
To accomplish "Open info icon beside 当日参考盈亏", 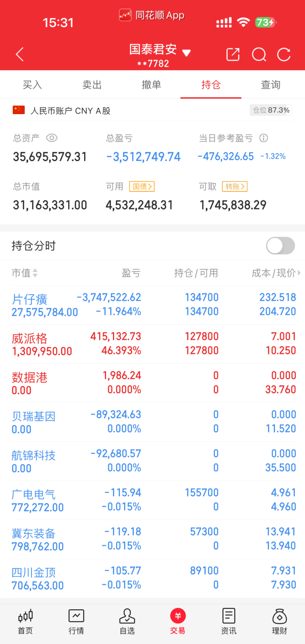I will coord(264,138).
